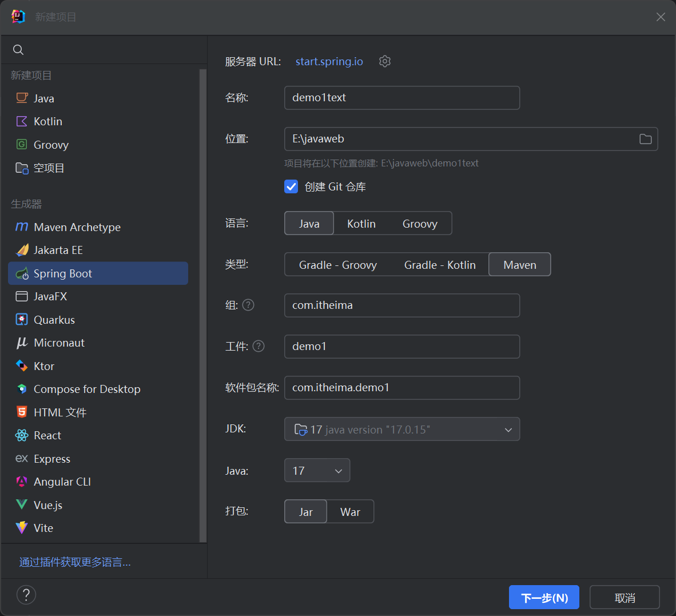Click the Kotlin project icon

point(22,121)
